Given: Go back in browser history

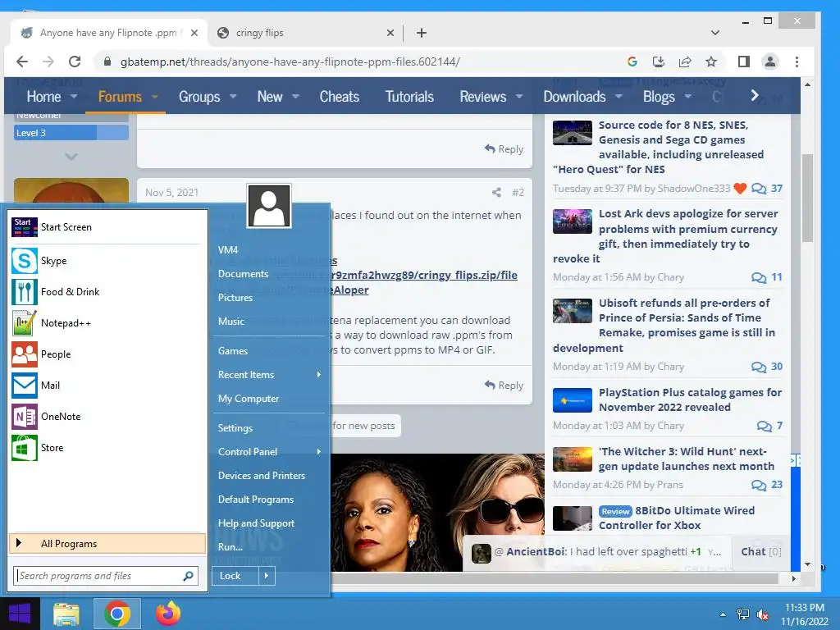Looking at the screenshot, I should pyautogui.click(x=22, y=62).
